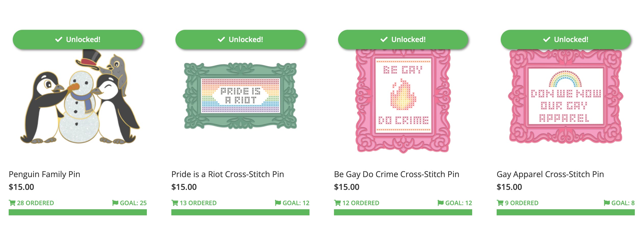
Task: Open the Be Gay Do Crime Cross-Stitch Pin link
Action: click(x=396, y=174)
